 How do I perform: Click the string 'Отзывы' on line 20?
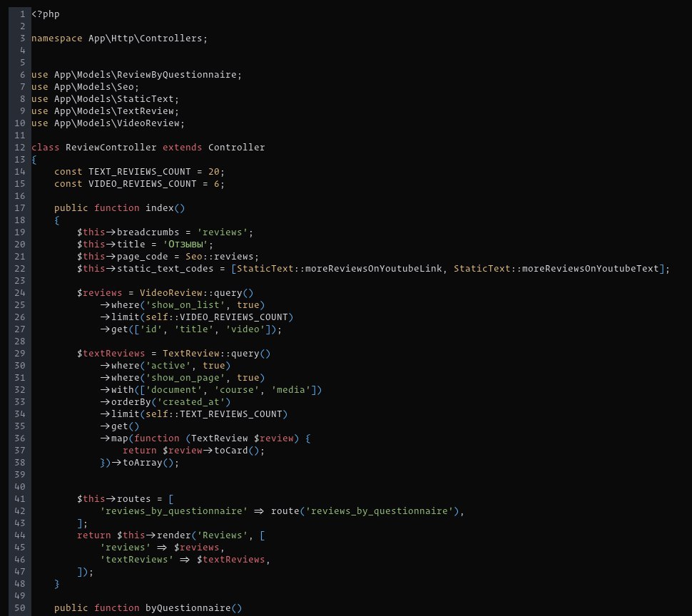(x=185, y=245)
